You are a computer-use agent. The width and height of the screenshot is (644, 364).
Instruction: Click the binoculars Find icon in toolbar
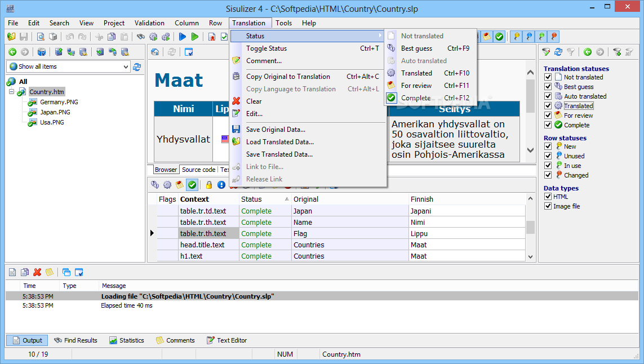141,37
